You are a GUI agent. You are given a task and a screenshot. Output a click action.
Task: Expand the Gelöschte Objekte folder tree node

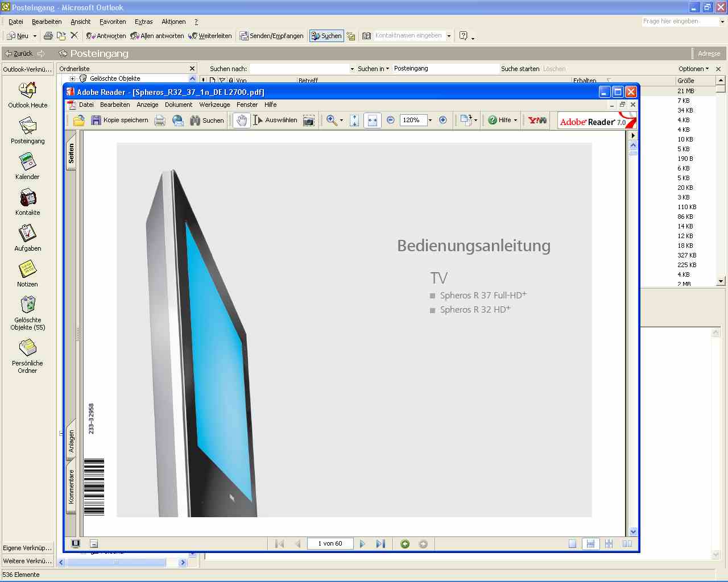coord(72,78)
